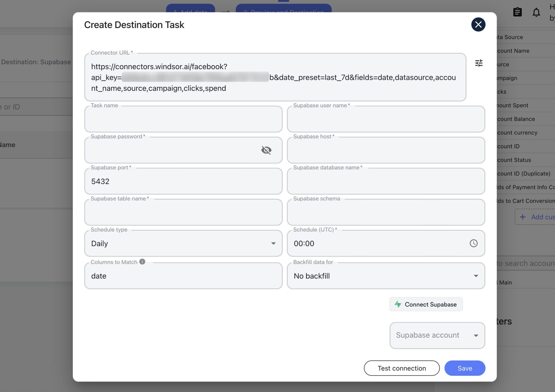
Task: Click the Adds of Payment Info field row
Action: click(526, 187)
